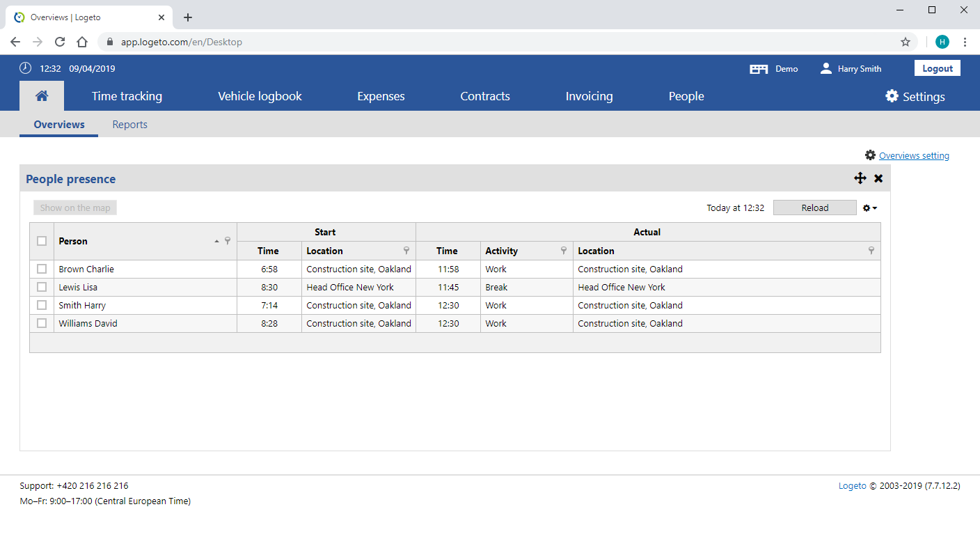This screenshot has height=555, width=980.
Task: Click the Person column filter pin icon
Action: click(228, 241)
